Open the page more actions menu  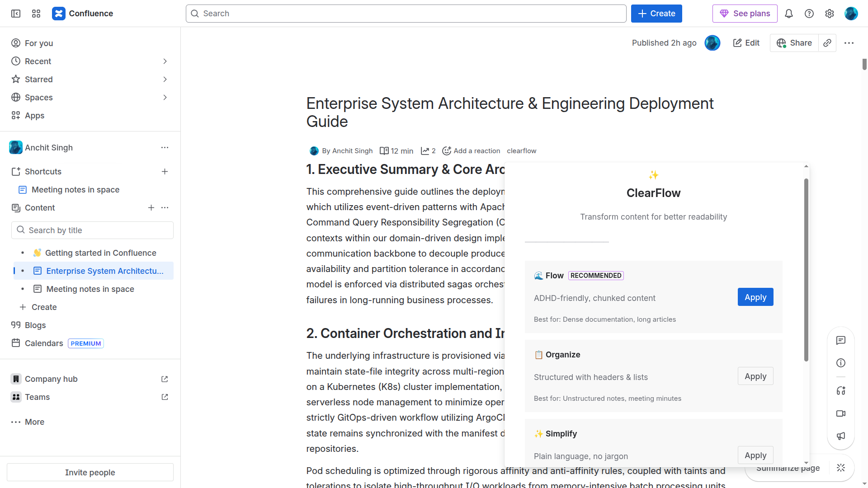click(849, 43)
